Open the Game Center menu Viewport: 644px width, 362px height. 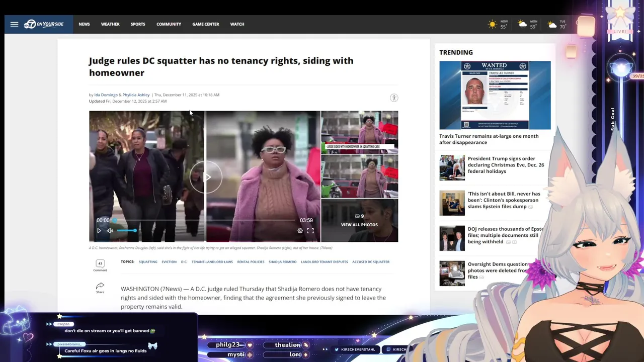pos(205,24)
